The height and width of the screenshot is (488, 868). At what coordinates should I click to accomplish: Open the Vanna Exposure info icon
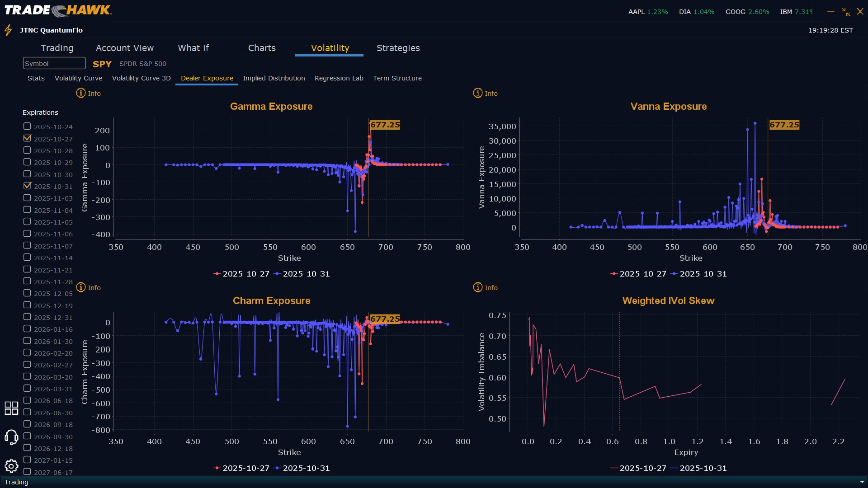click(478, 93)
